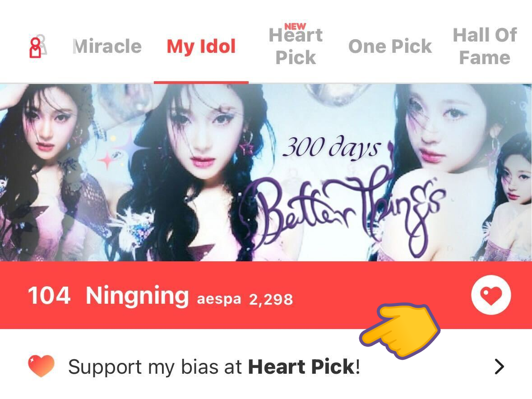Tap the rank number 104
This screenshot has width=532, height=399.
tap(49, 295)
